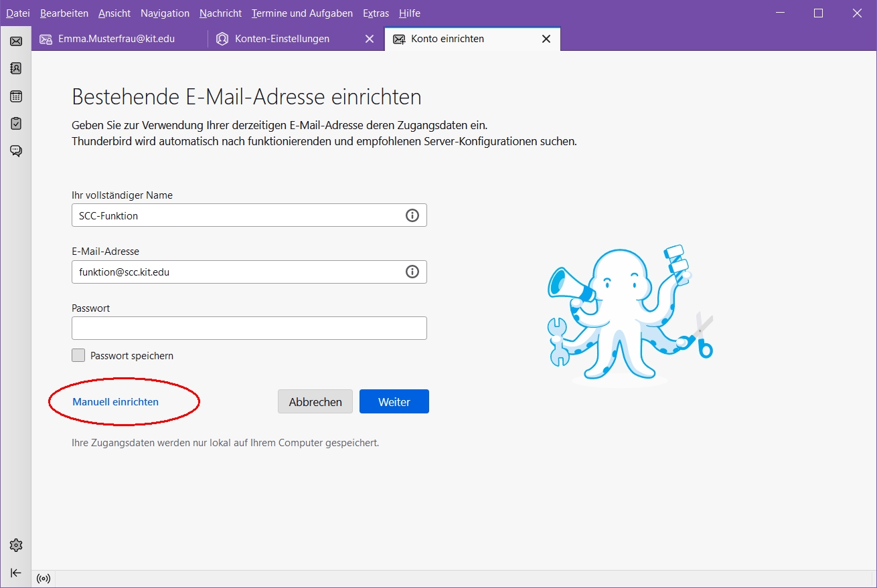Collapse the sidebar with arrow icon

pyautogui.click(x=16, y=573)
